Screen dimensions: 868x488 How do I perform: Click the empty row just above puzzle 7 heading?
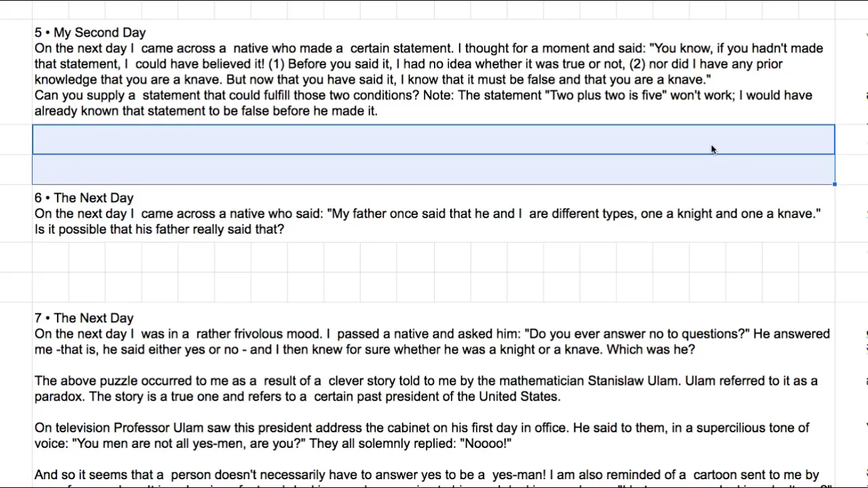pos(433,287)
